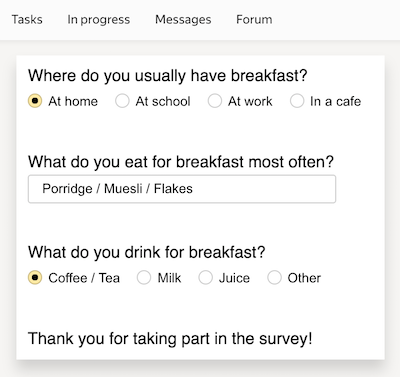Choose the At school radio circle

pos(122,101)
